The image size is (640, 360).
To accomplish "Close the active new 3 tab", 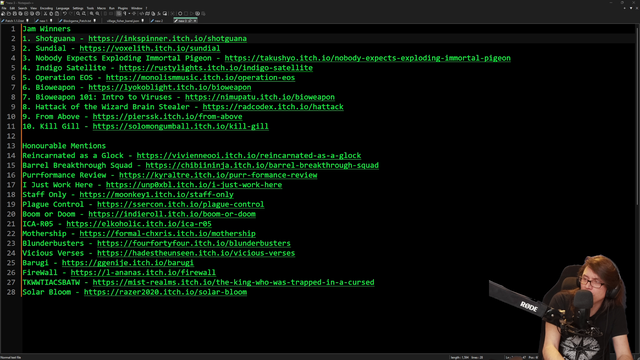I will [x=195, y=21].
